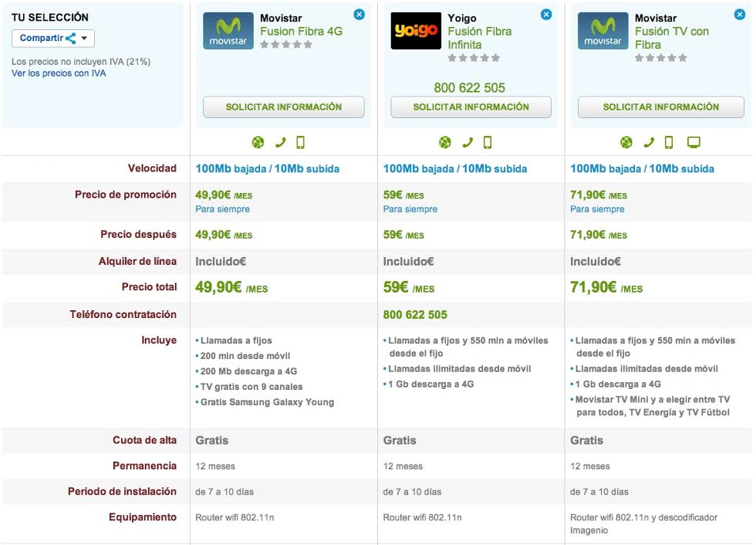Image resolution: width=756 pixels, height=545 pixels.
Task: Click the 'Cuota de alta' row label
Action: point(145,440)
